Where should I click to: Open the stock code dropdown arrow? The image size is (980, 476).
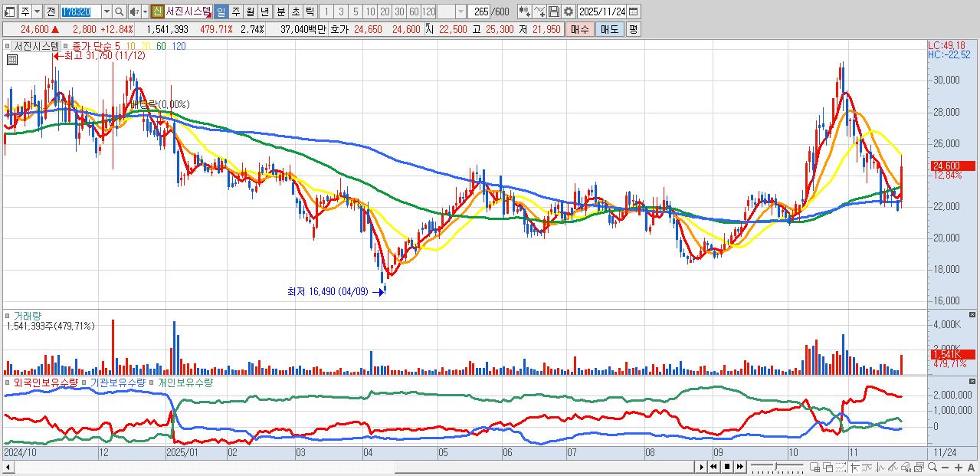tap(107, 11)
